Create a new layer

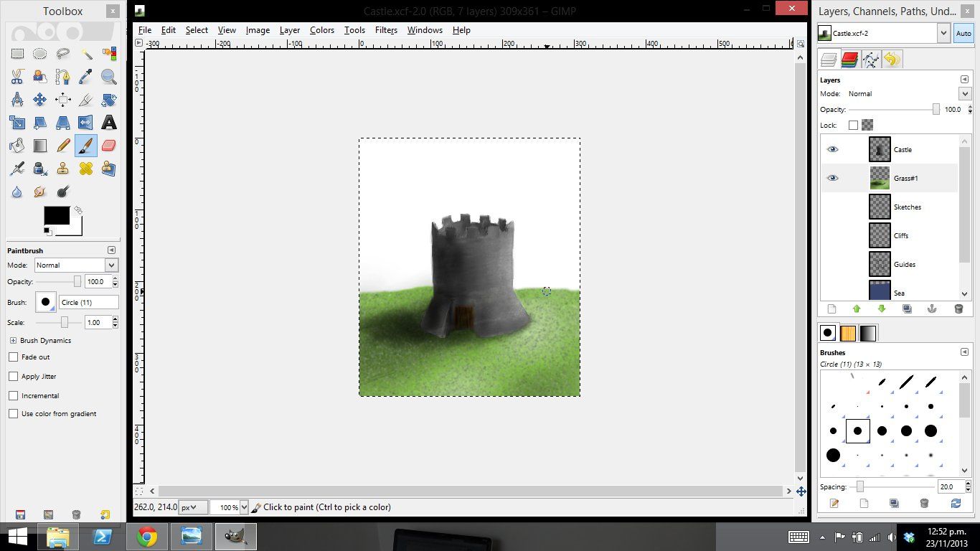[x=831, y=309]
